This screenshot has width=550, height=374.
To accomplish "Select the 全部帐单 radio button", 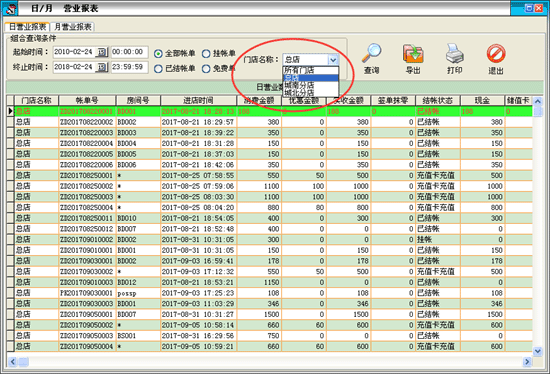I will [x=158, y=54].
